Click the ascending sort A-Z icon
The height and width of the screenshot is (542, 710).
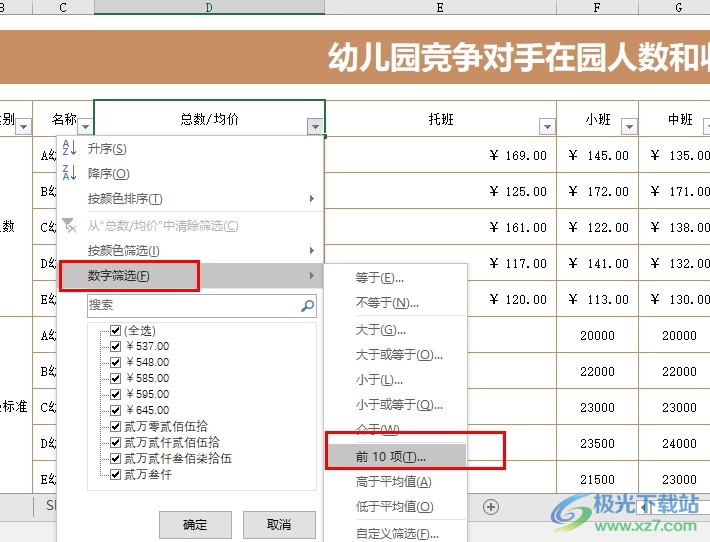69,148
